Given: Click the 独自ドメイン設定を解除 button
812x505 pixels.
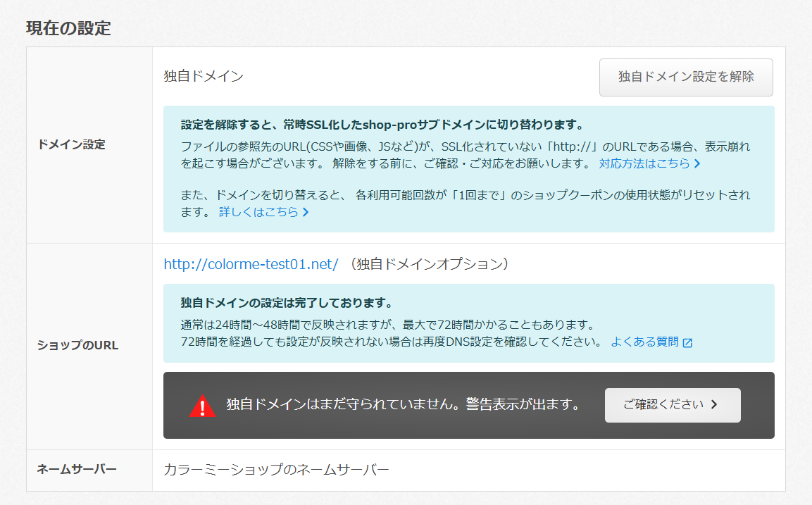Looking at the screenshot, I should point(685,77).
